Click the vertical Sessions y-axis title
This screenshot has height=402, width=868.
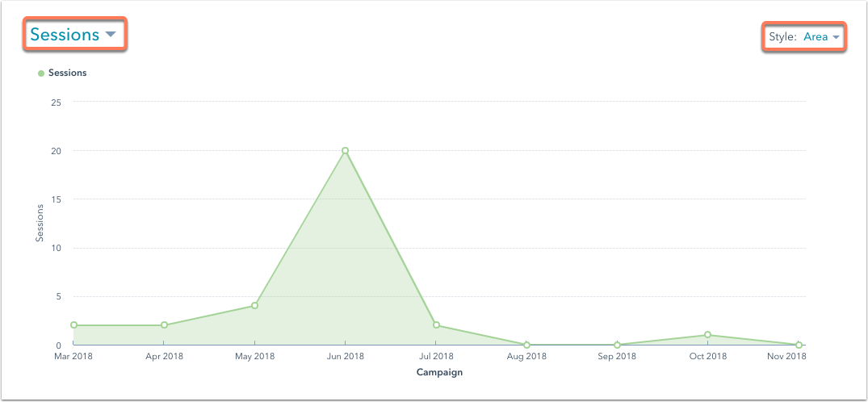click(x=40, y=223)
